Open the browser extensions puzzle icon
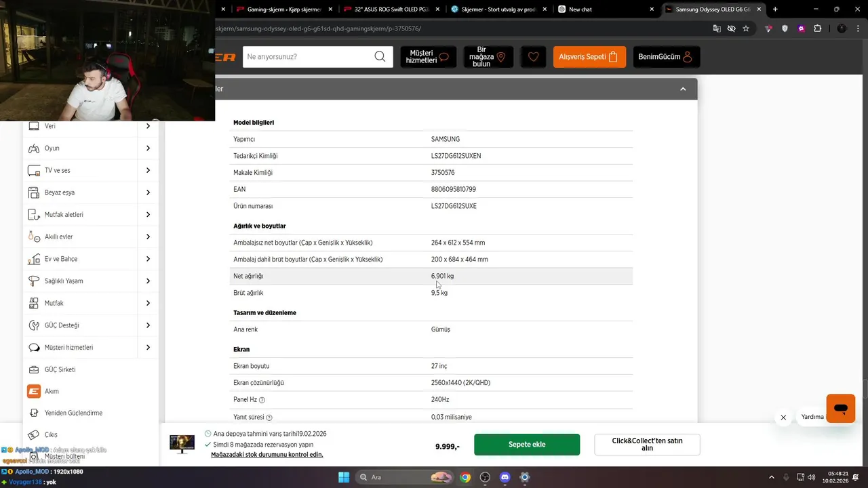The image size is (868, 488). pyautogui.click(x=817, y=28)
